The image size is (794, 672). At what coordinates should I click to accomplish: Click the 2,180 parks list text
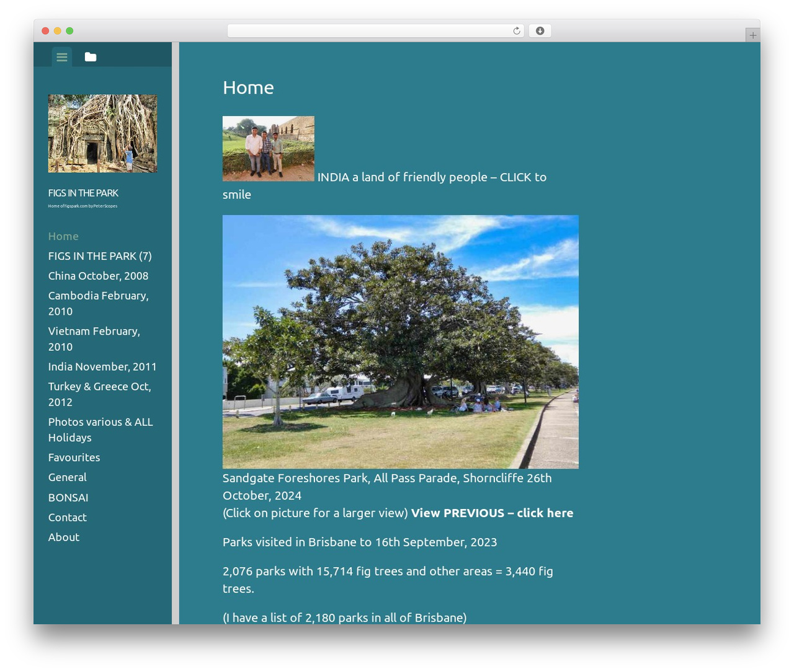pyautogui.click(x=344, y=617)
